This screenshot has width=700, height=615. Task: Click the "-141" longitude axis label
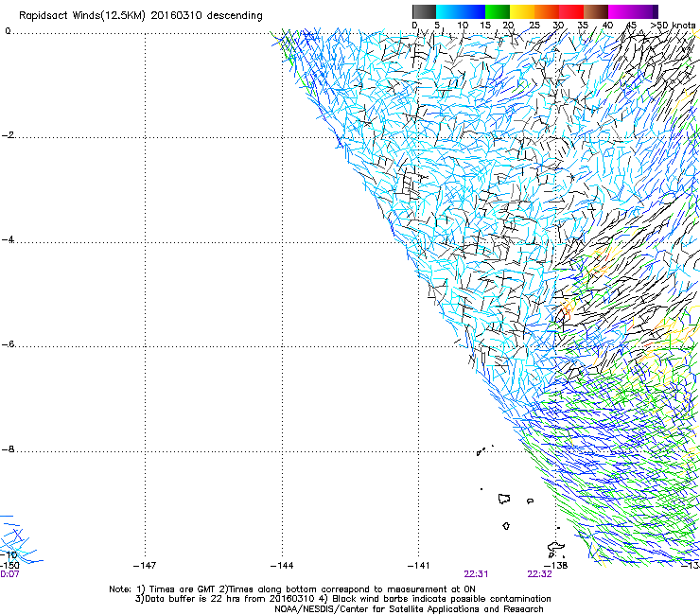coord(419,566)
